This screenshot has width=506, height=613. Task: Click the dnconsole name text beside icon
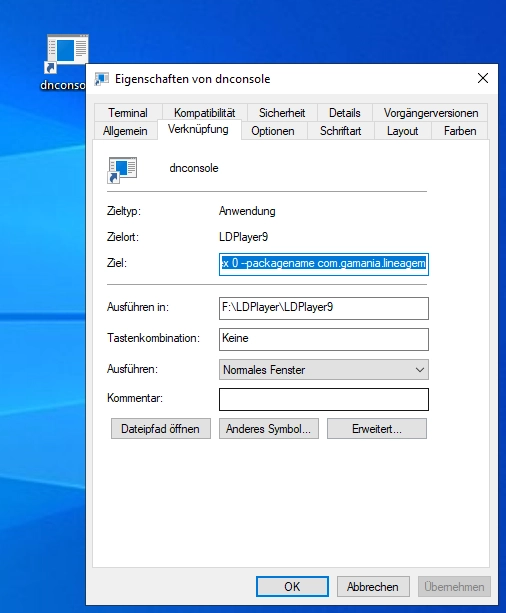194,168
